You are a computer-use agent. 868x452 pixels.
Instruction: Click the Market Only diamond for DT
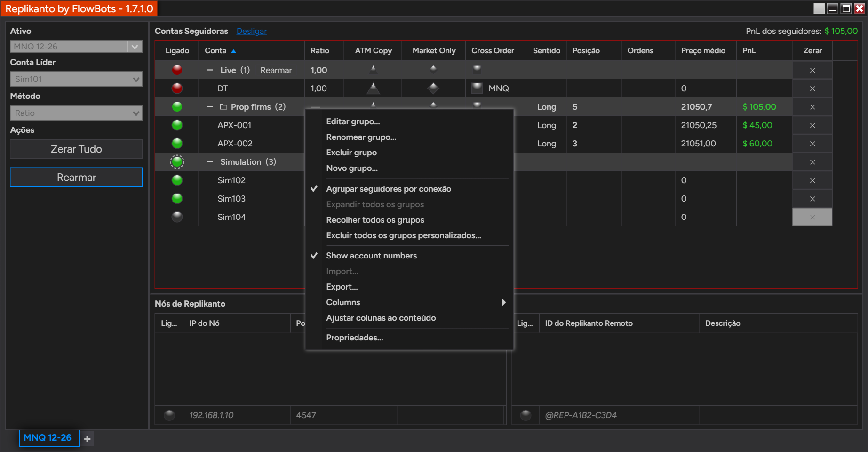click(433, 88)
